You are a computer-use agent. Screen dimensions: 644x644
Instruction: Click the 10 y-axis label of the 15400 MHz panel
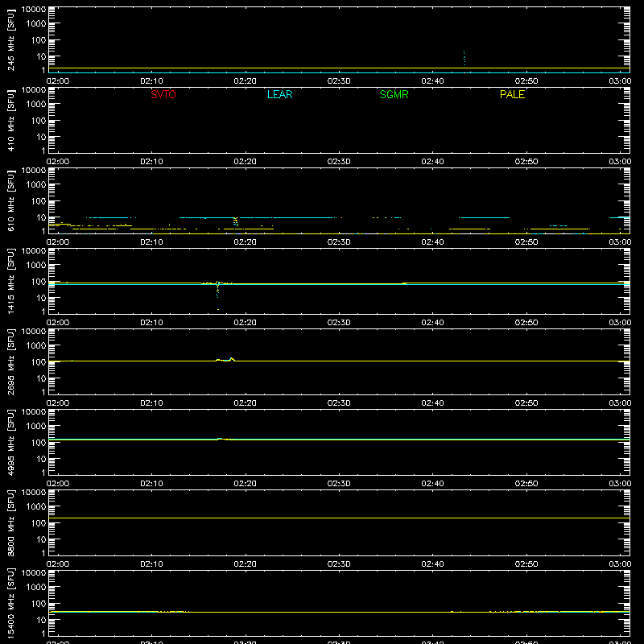tap(42, 620)
